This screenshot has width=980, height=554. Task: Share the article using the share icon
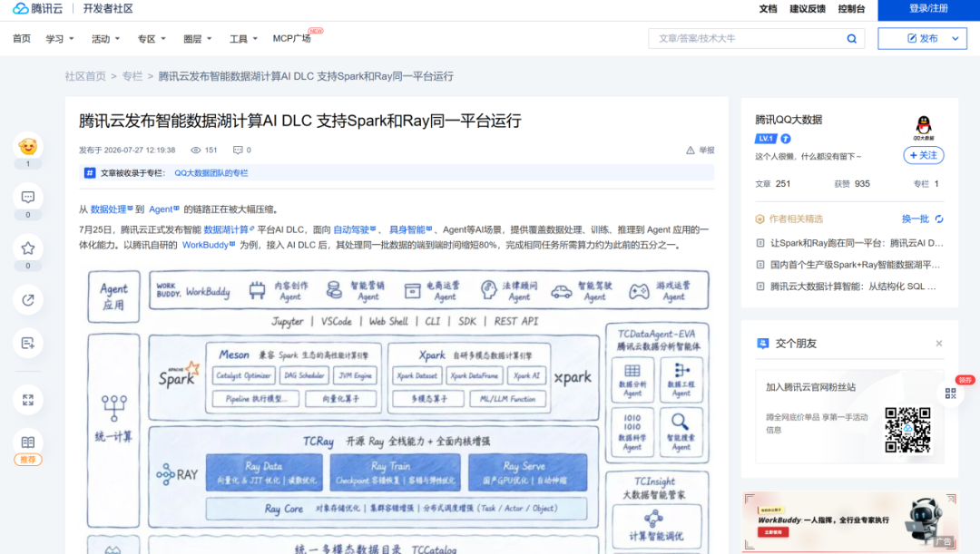click(28, 300)
